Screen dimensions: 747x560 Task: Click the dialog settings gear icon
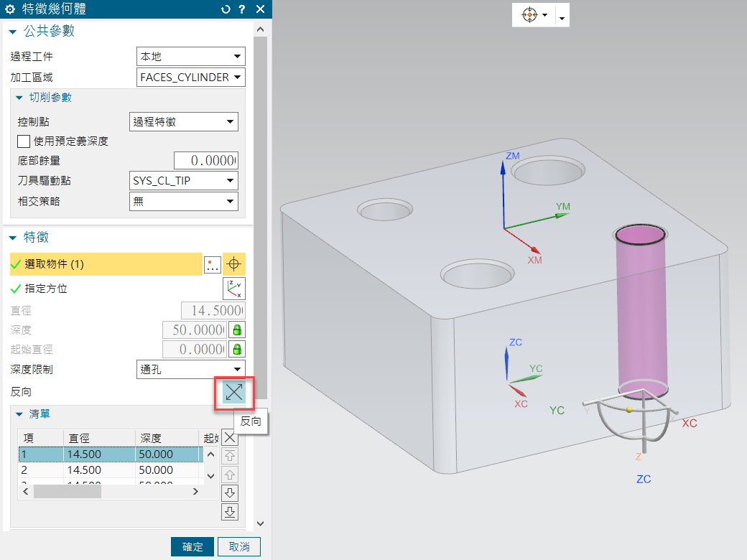point(10,9)
